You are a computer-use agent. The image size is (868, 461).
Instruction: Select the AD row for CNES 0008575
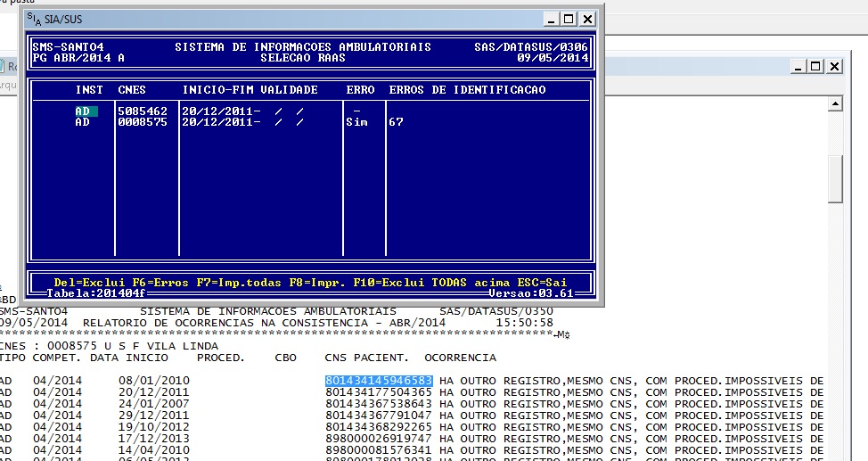[82, 122]
